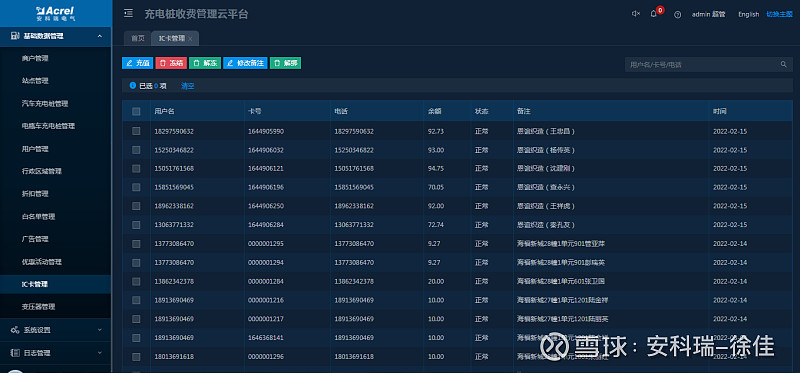Click the 卡号 column header
Viewport: 800px width, 373px height.
click(x=255, y=111)
